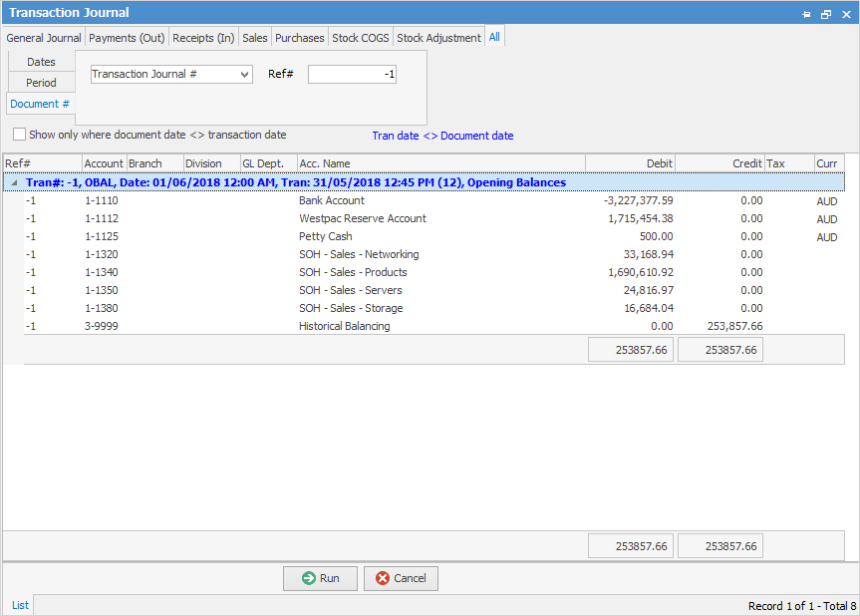860x616 pixels.
Task: Restore the Transaction Journal window size
Action: click(825, 14)
